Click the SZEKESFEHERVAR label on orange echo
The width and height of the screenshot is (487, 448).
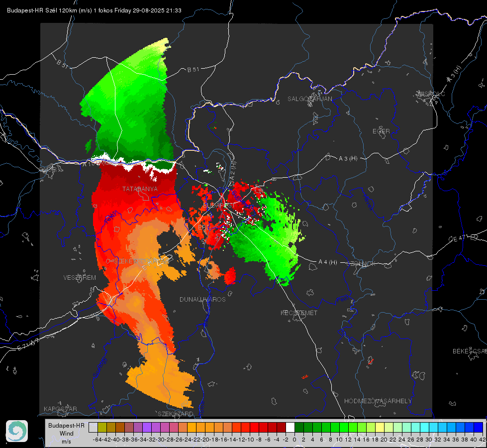click(x=140, y=261)
